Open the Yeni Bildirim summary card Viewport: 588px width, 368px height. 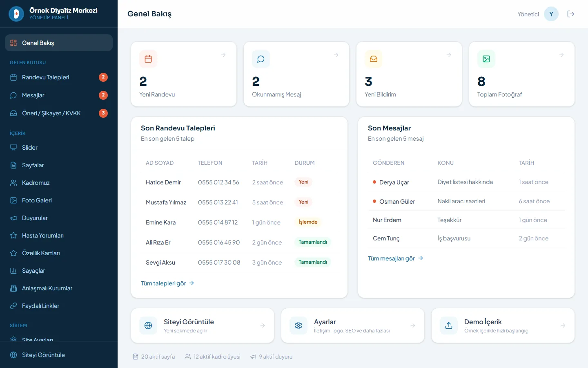click(409, 74)
